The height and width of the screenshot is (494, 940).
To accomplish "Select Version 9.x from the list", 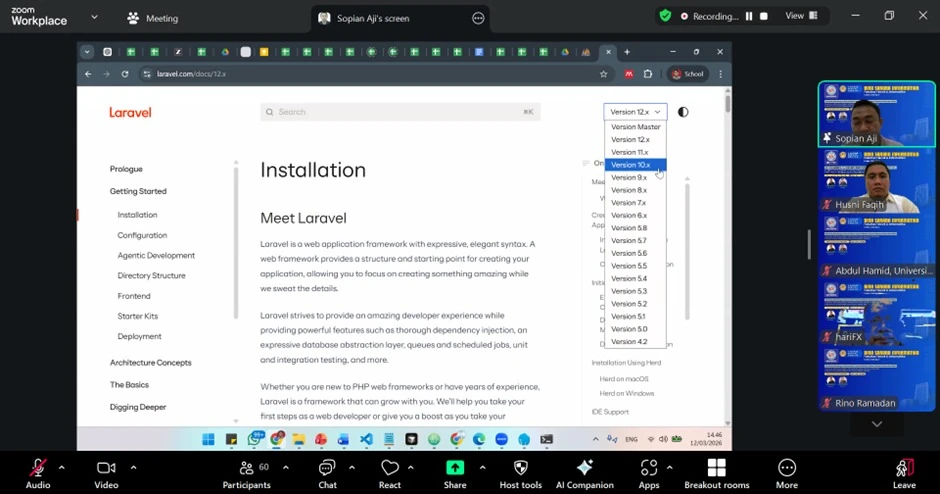I will pyautogui.click(x=635, y=177).
